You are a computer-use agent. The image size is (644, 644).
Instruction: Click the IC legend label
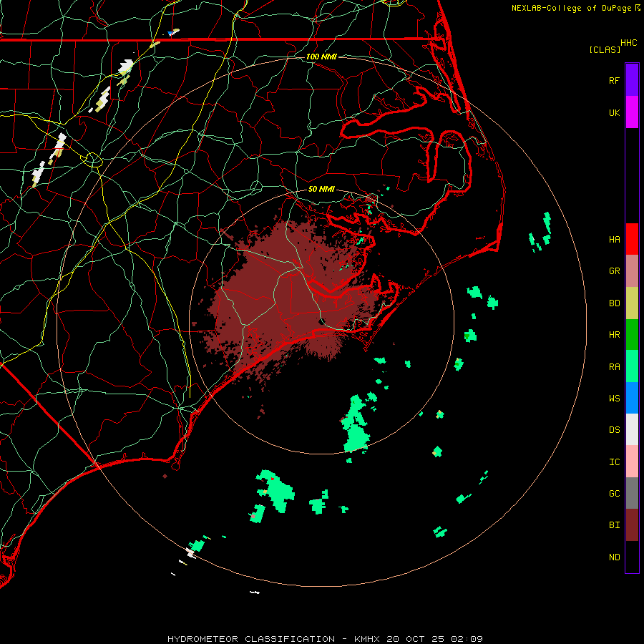614,462
